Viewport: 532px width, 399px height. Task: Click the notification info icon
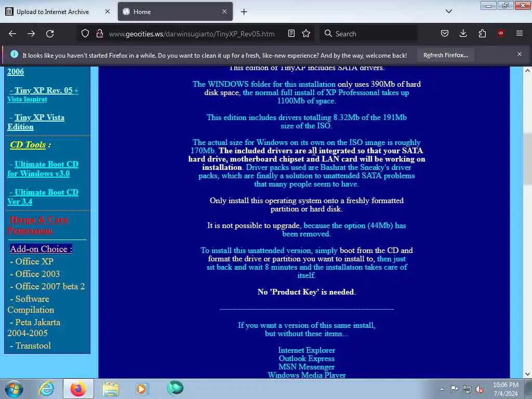click(14, 54)
